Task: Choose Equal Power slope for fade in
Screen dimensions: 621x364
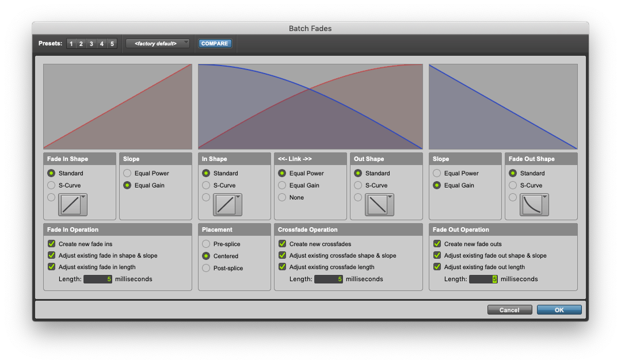Action: [127, 173]
